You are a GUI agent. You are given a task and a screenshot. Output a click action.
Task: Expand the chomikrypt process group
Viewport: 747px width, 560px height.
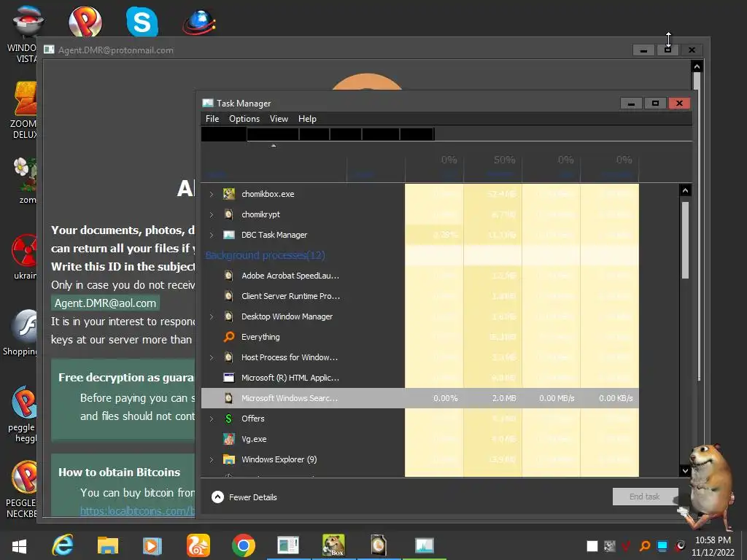(212, 214)
